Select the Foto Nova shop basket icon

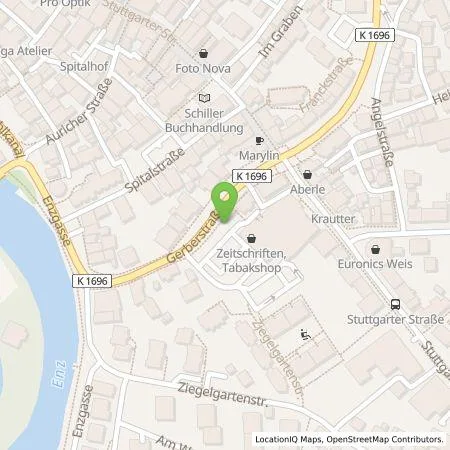[203, 53]
